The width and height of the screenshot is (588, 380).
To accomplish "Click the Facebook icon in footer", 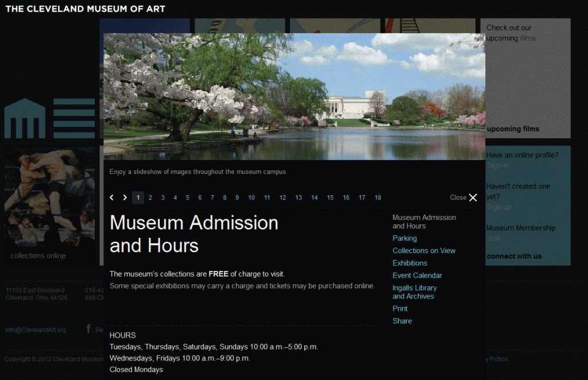I will (88, 329).
